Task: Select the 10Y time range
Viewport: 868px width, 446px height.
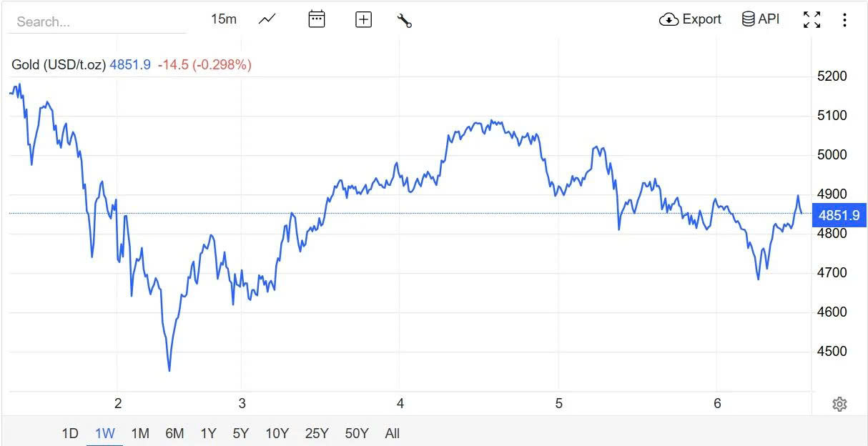Action: tap(277, 433)
